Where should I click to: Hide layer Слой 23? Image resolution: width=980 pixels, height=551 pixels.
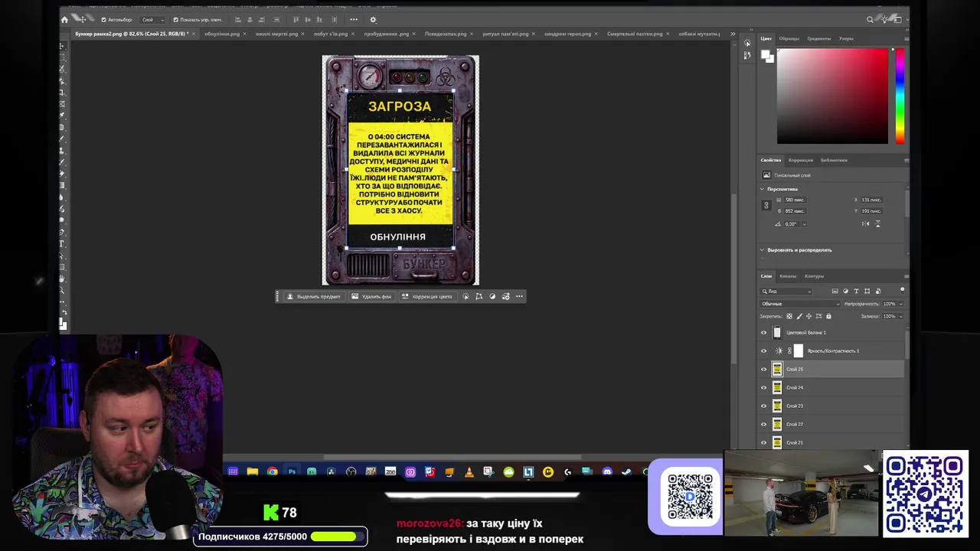coord(763,406)
